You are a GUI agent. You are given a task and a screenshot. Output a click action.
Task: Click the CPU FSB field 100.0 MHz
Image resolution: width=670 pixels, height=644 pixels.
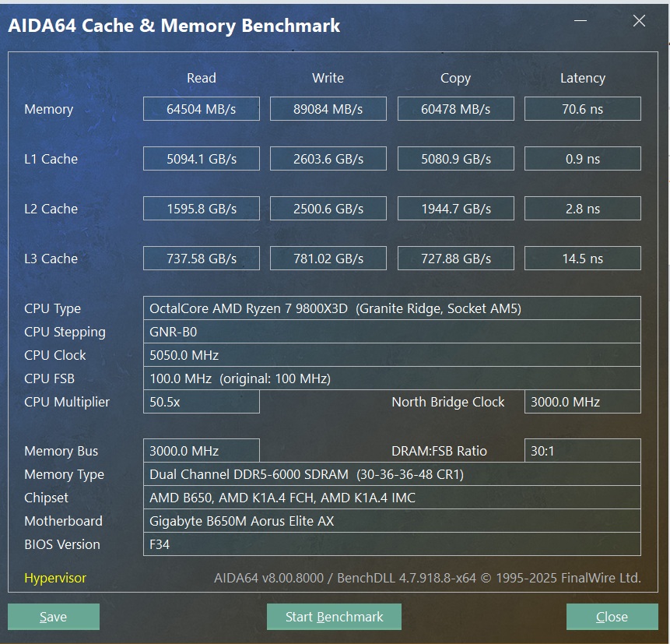pyautogui.click(x=392, y=378)
